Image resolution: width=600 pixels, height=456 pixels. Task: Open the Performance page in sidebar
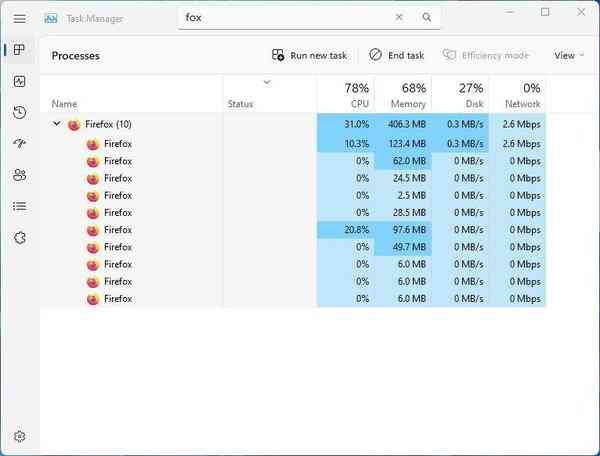coord(20,81)
